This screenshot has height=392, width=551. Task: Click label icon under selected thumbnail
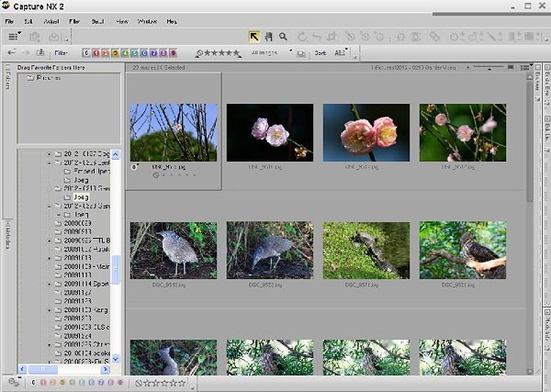coord(134,167)
